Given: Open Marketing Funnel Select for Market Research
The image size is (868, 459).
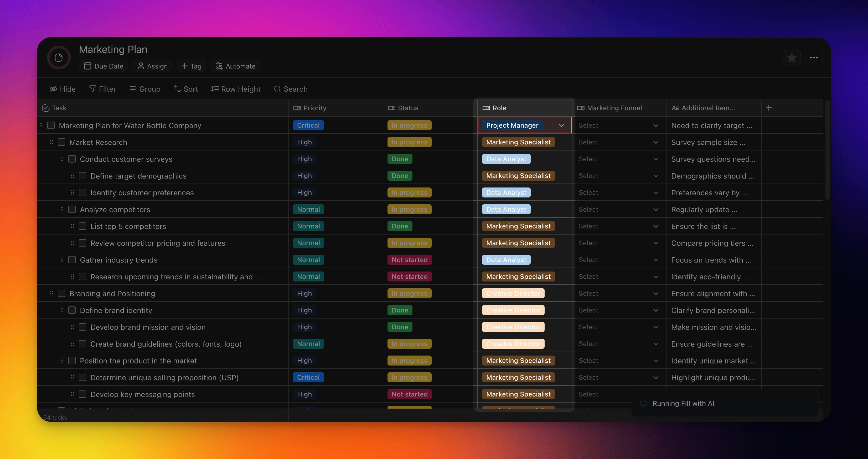Looking at the screenshot, I should [618, 142].
